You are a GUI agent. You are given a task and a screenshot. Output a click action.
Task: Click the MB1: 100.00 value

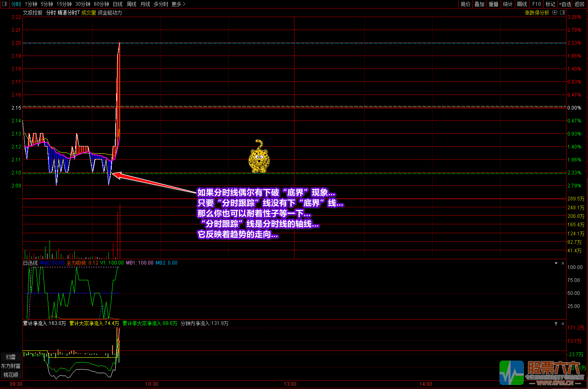click(x=140, y=263)
